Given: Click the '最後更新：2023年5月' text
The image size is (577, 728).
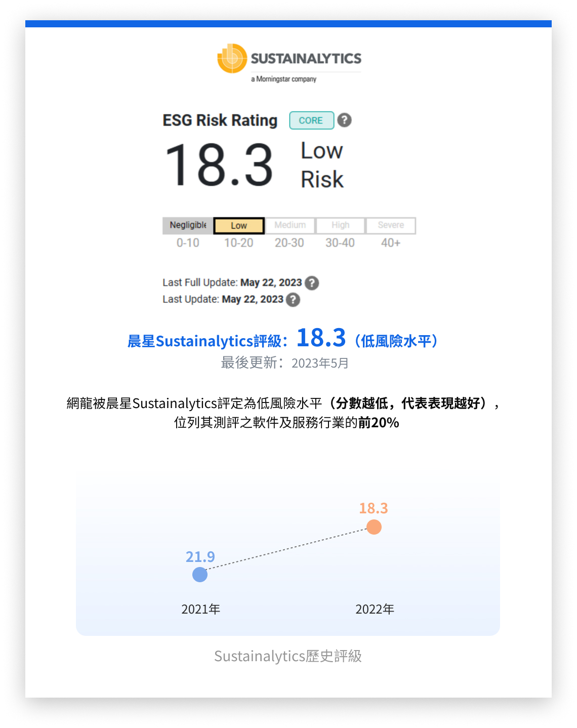Looking at the screenshot, I should 285,363.
